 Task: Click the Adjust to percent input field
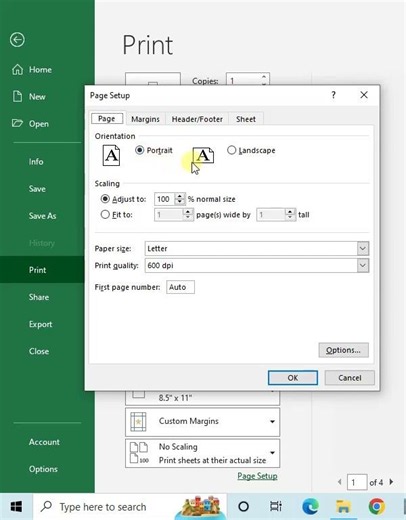point(165,199)
